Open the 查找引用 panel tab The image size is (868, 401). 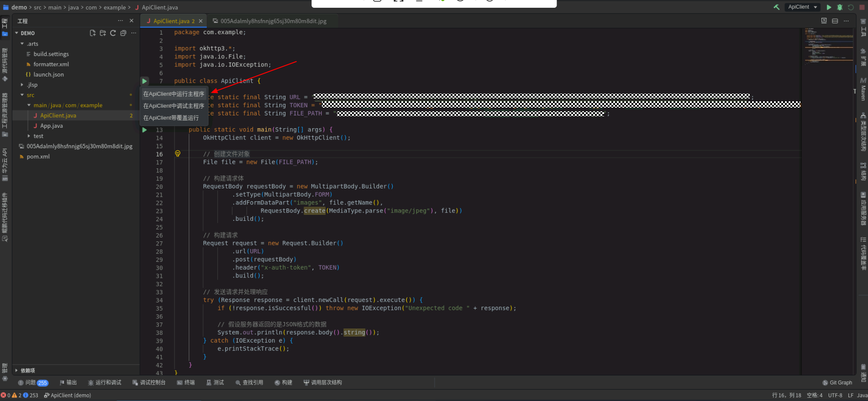(249, 383)
